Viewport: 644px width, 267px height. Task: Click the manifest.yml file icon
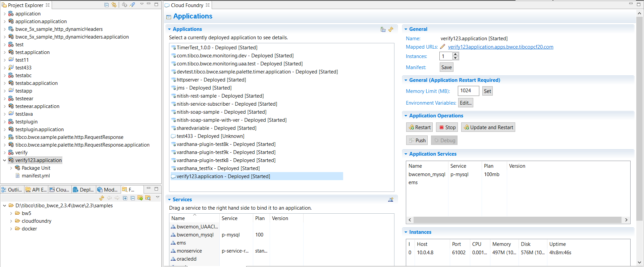pyautogui.click(x=18, y=175)
